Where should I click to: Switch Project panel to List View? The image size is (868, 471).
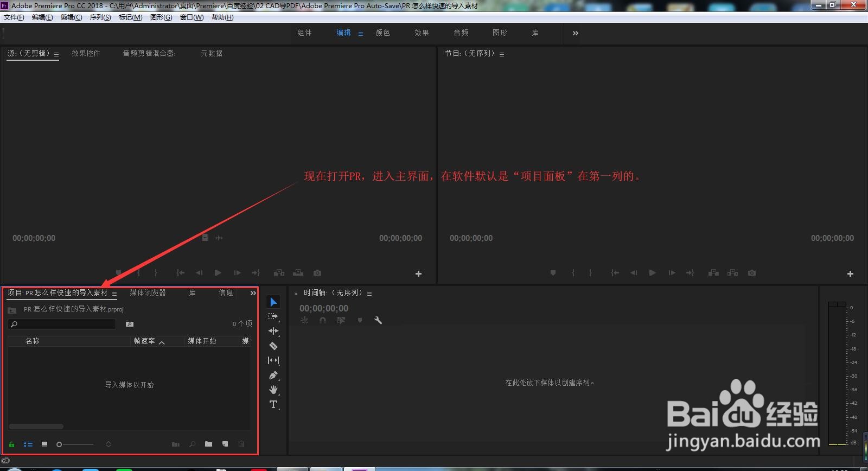click(x=28, y=444)
